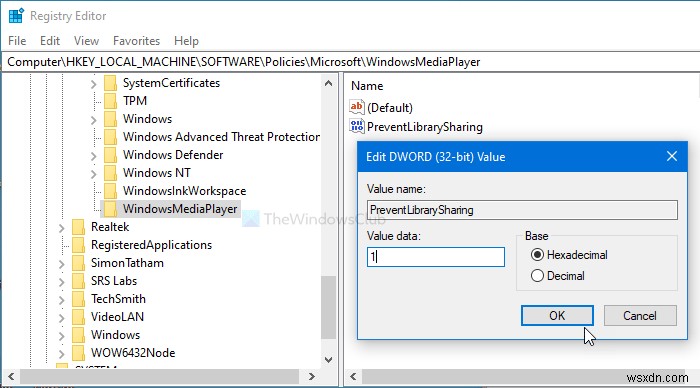Expand the TechSmith key
700x388 pixels.
point(62,300)
